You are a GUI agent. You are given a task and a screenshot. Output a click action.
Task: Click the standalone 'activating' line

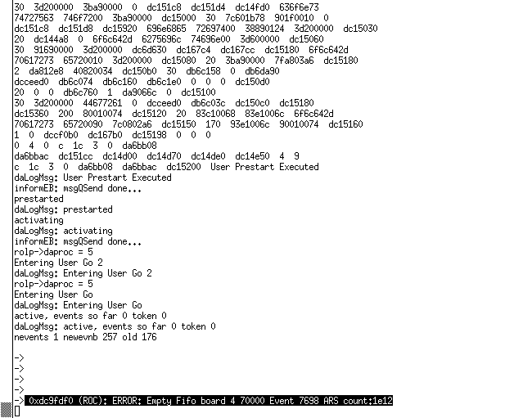coord(38,220)
